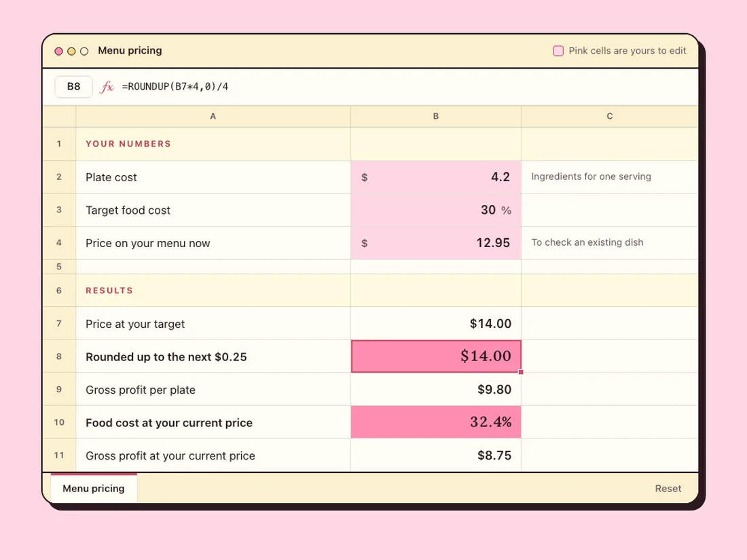Select the $9.80 gross profit cell
The height and width of the screenshot is (560, 747).
(436, 390)
